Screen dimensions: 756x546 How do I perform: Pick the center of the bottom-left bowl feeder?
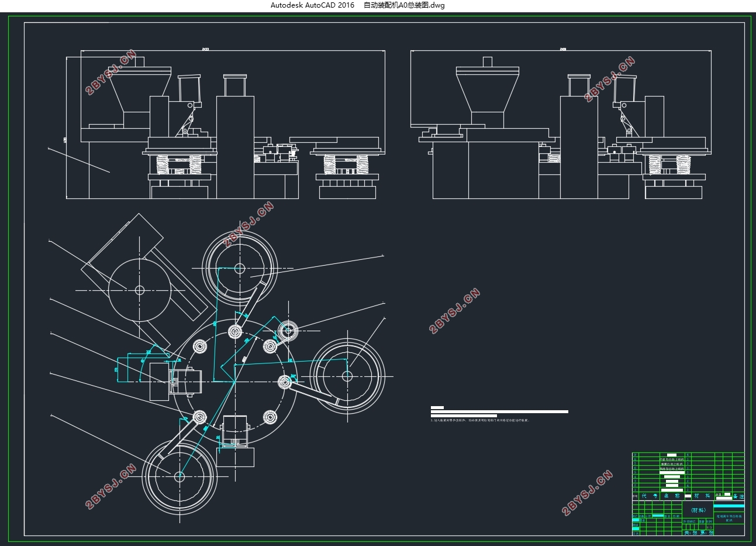(x=179, y=477)
